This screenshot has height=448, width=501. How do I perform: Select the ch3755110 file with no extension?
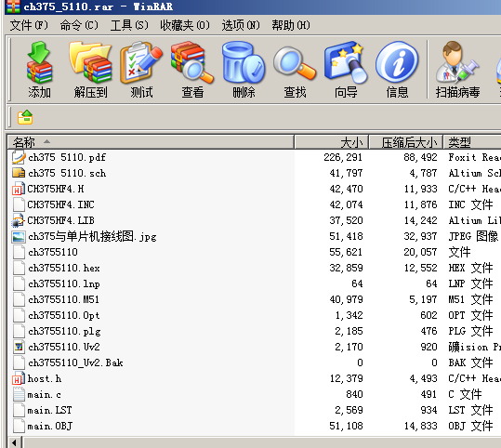(x=53, y=252)
